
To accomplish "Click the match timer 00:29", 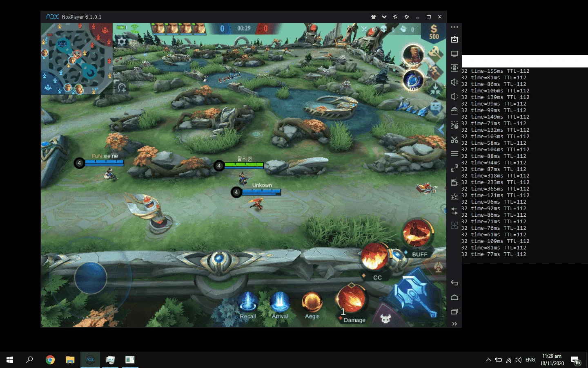I will 244,28.
